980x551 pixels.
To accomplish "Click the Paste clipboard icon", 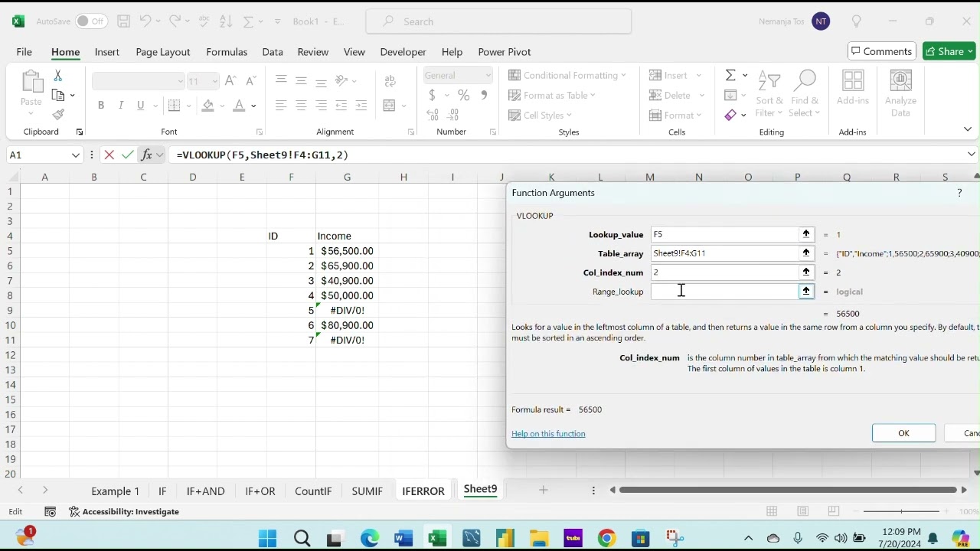I will pyautogui.click(x=31, y=82).
